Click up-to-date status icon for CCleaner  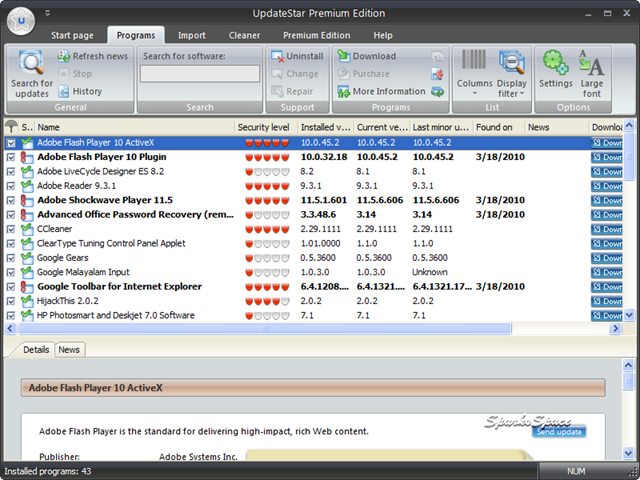(x=27, y=229)
